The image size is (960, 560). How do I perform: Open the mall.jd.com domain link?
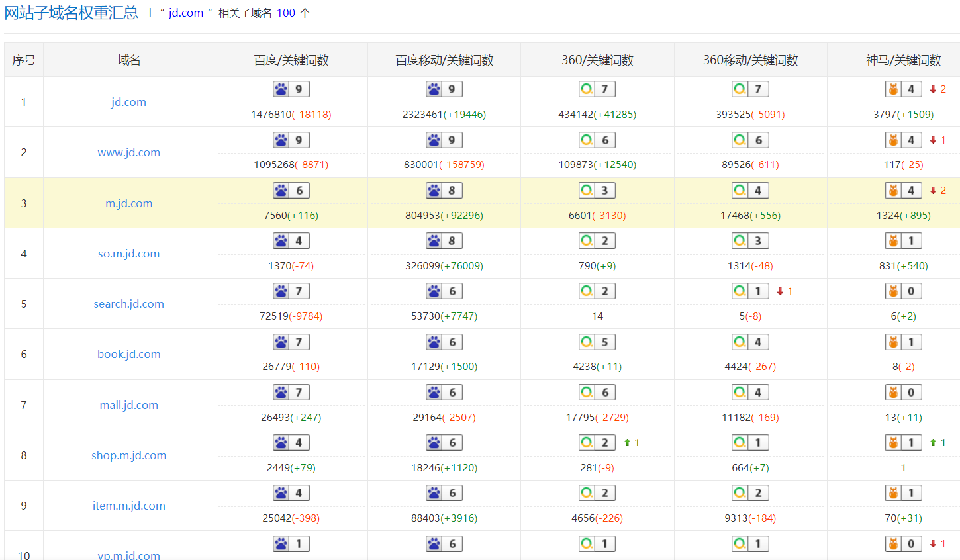pyautogui.click(x=128, y=405)
